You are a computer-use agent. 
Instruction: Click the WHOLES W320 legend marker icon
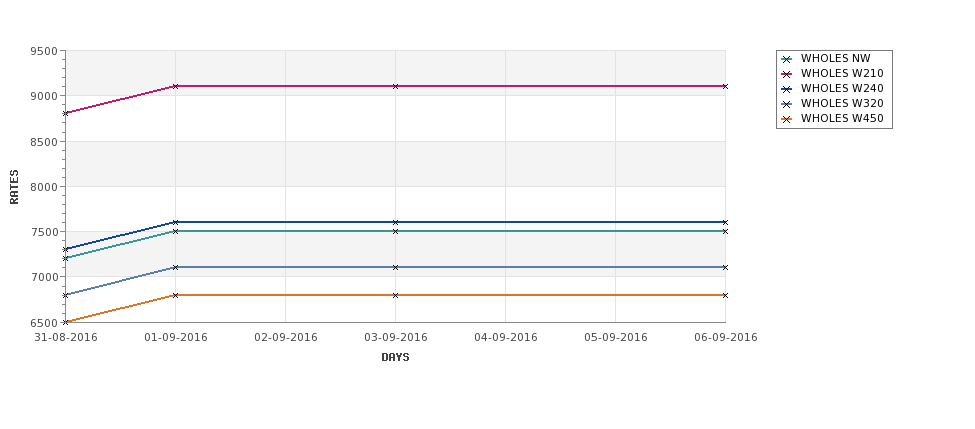pos(787,104)
